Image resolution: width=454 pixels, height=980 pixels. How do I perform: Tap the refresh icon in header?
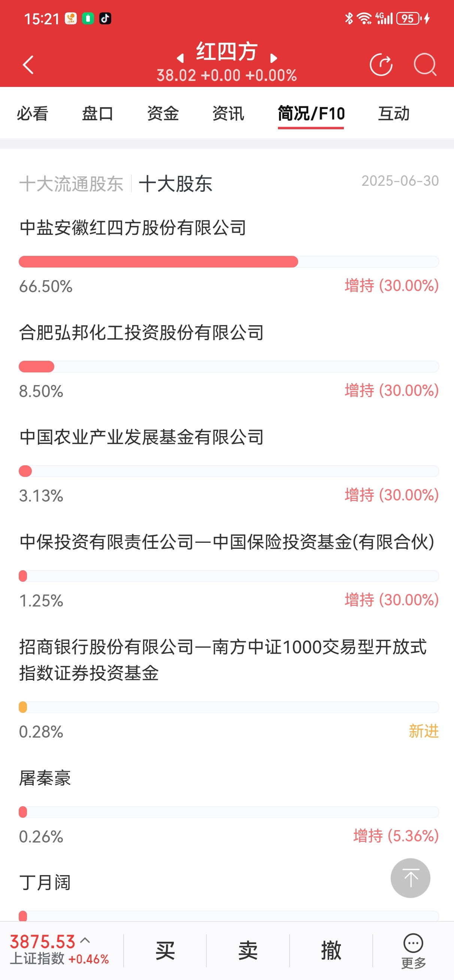[381, 65]
